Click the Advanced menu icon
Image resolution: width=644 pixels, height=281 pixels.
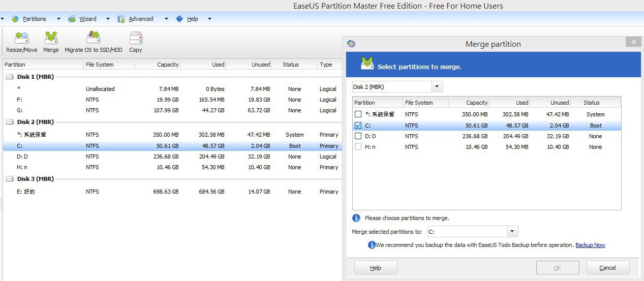tap(121, 19)
